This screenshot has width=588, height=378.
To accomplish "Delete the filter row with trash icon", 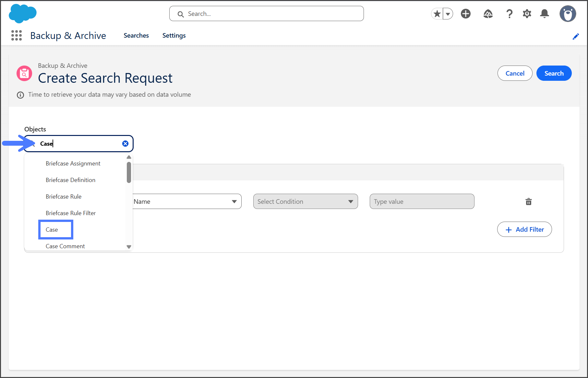I will click(x=529, y=201).
